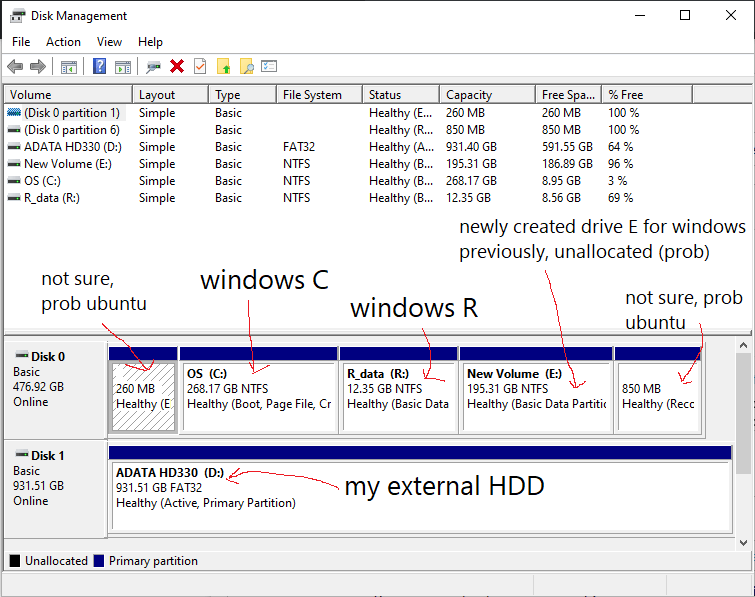Click the Connect/Refresh disk plug icon
Screen dimensions: 755x597
point(154,67)
